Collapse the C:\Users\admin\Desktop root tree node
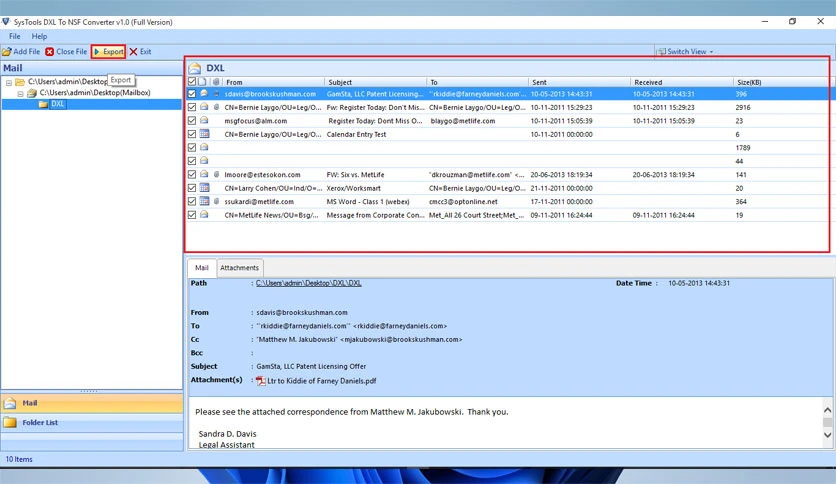The height and width of the screenshot is (484, 836). [x=9, y=83]
